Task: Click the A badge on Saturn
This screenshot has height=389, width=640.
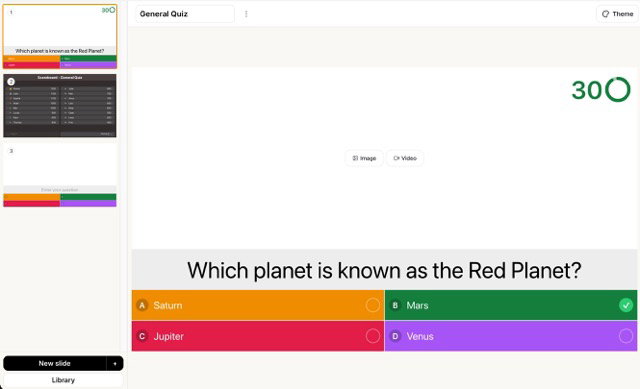Action: pyautogui.click(x=142, y=305)
